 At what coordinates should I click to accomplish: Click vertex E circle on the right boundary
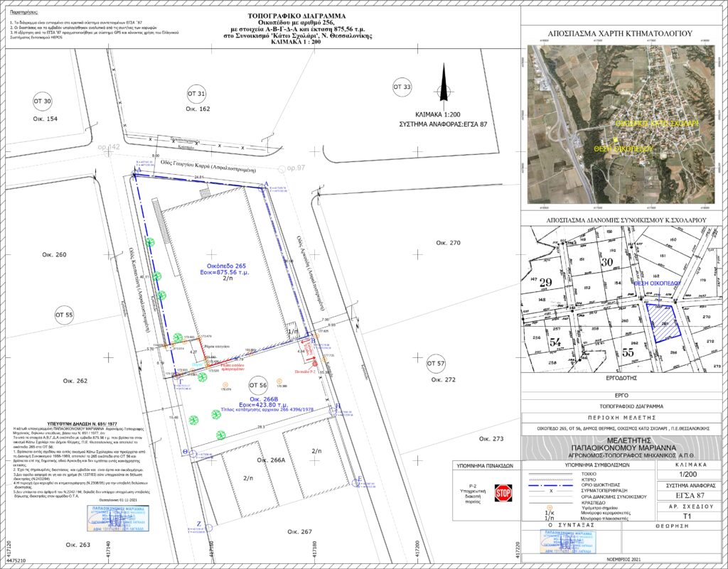[355, 483]
